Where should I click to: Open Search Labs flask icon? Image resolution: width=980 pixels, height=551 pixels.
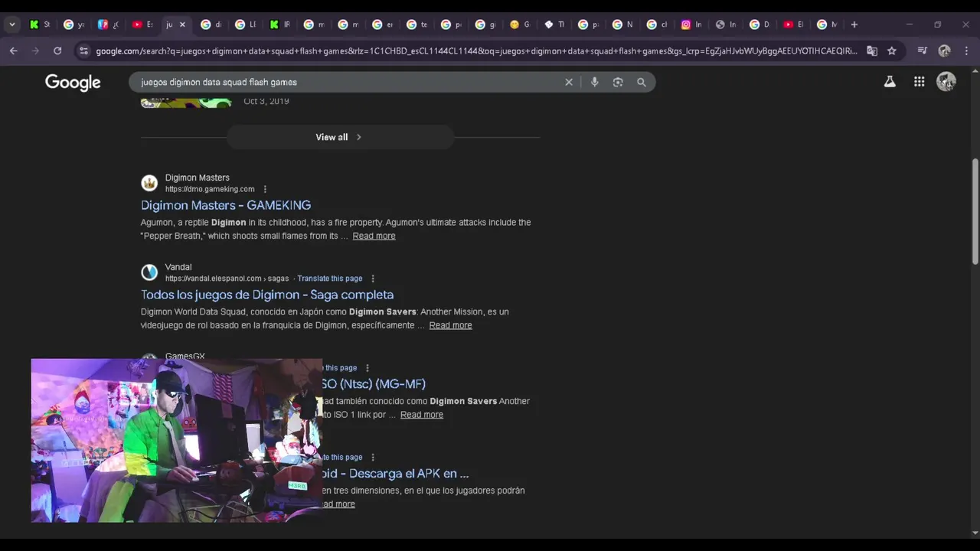[x=890, y=82]
